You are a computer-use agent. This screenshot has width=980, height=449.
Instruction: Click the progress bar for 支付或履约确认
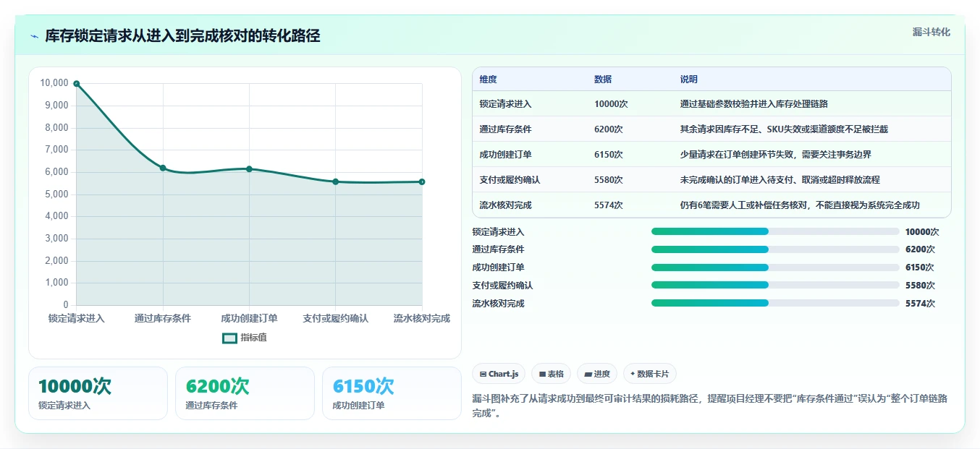(775, 286)
